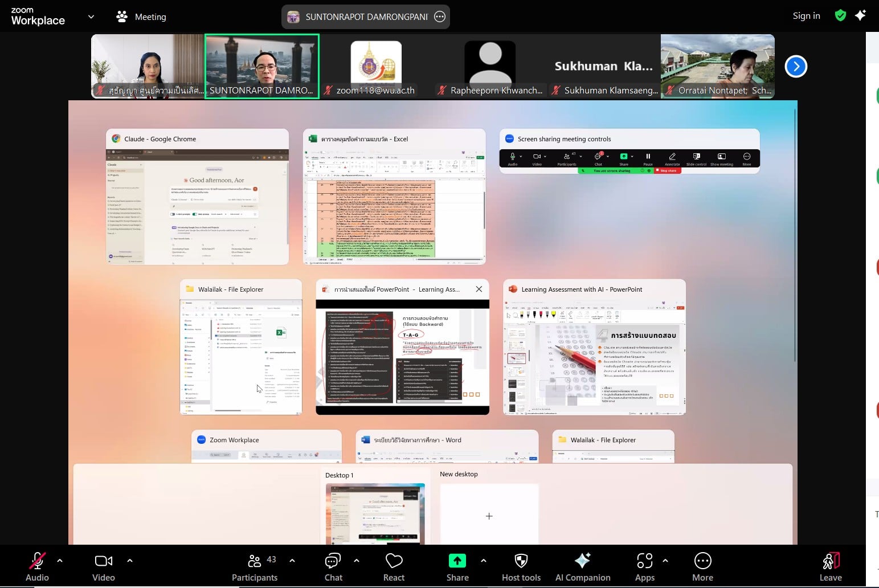Check the green encryption shield icon
The height and width of the screenshot is (588, 879).
point(840,15)
